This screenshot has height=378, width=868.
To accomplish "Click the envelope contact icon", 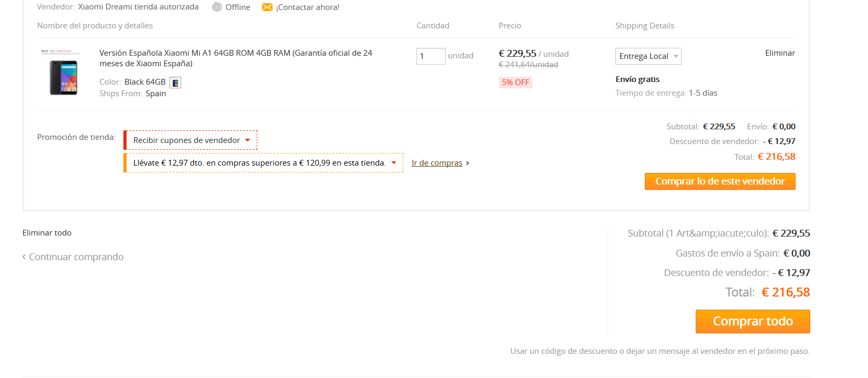I will [267, 7].
